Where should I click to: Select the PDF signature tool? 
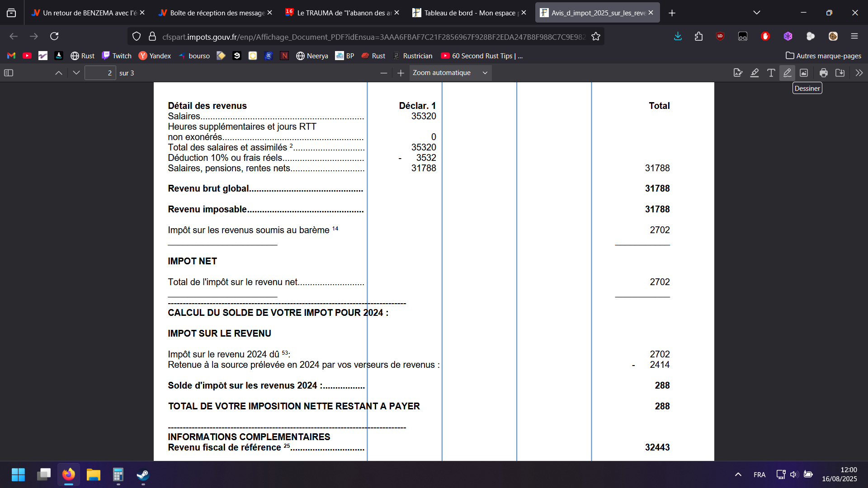pos(738,73)
